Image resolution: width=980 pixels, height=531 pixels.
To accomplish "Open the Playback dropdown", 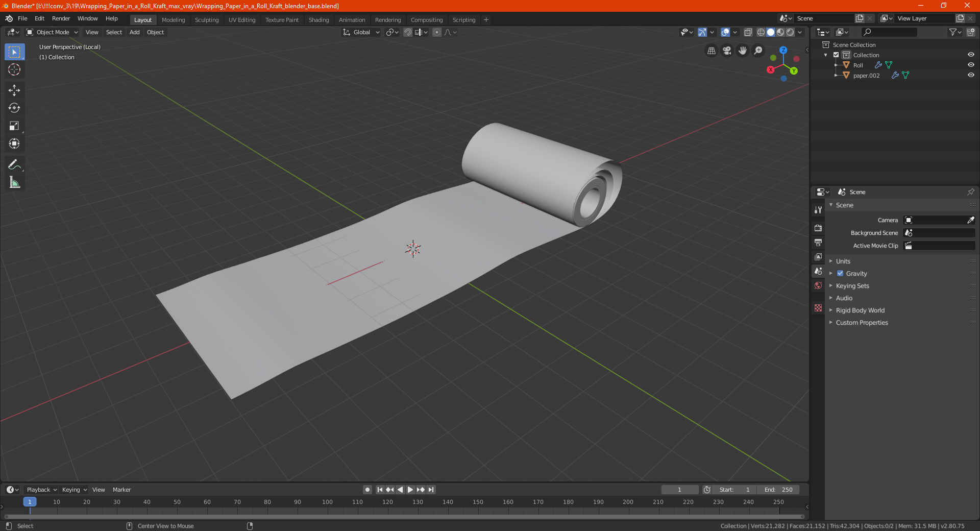I will tap(41, 490).
